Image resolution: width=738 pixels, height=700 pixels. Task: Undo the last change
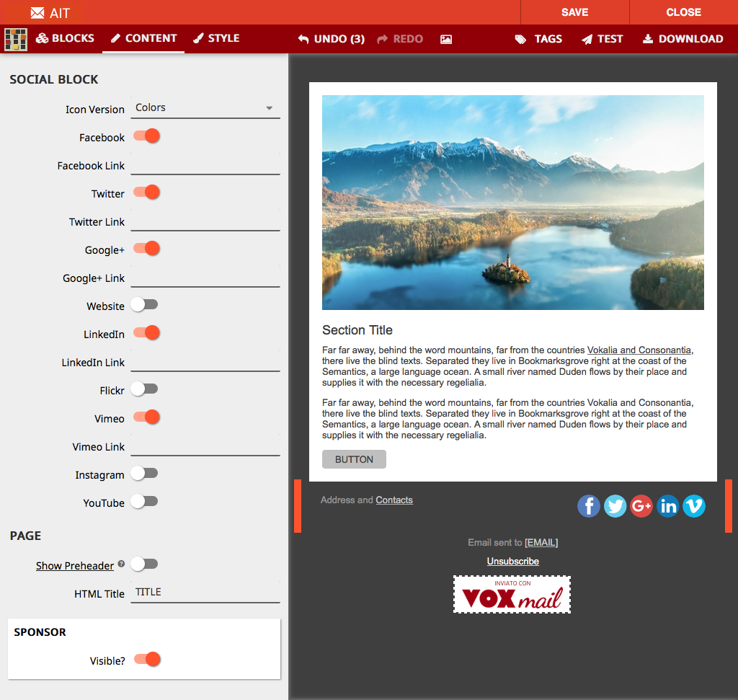coord(331,39)
